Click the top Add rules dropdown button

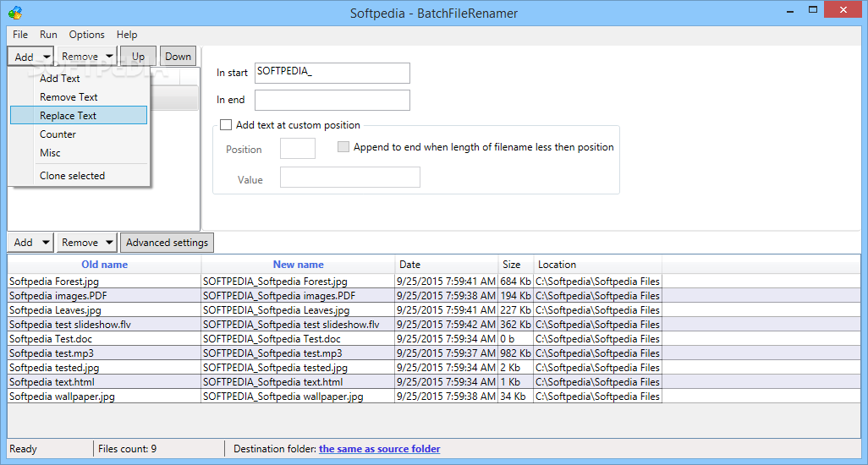pyautogui.click(x=30, y=57)
